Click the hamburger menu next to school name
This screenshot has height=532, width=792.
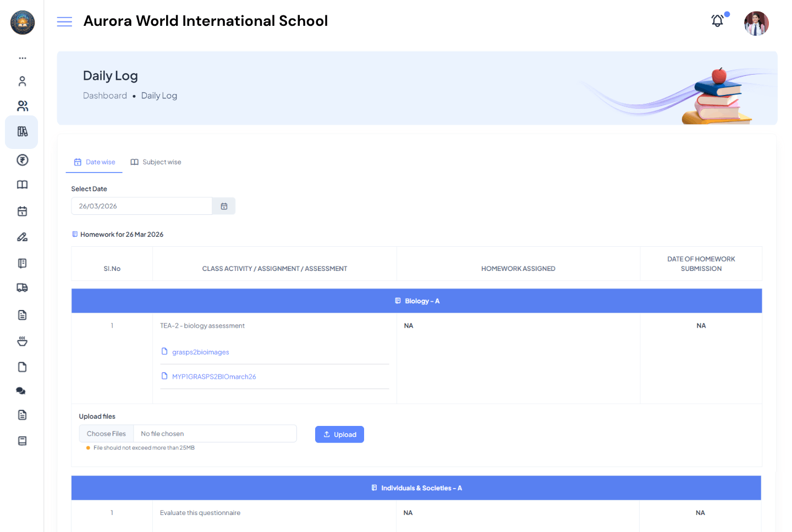[64, 21]
